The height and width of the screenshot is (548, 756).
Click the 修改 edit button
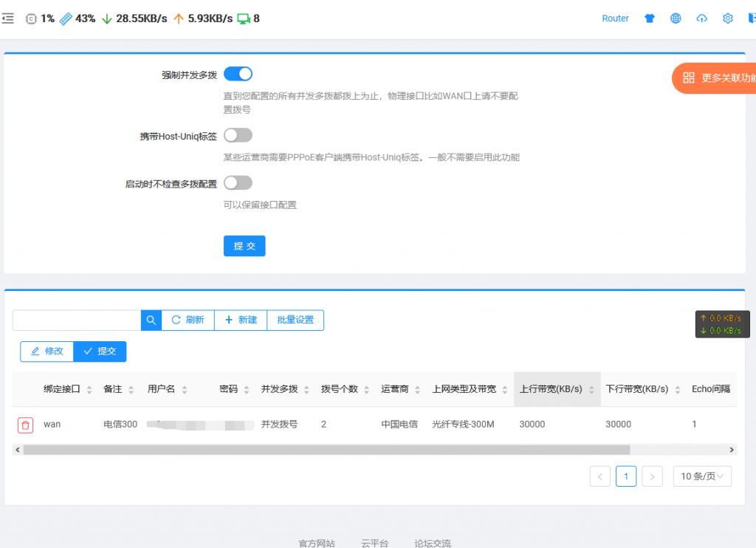(47, 352)
